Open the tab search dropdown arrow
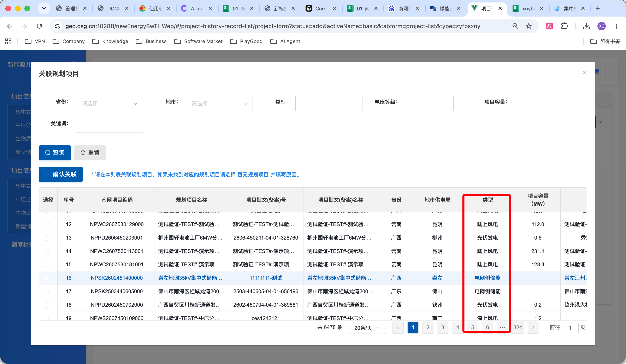Viewport: 626px width, 364px height. [44, 8]
